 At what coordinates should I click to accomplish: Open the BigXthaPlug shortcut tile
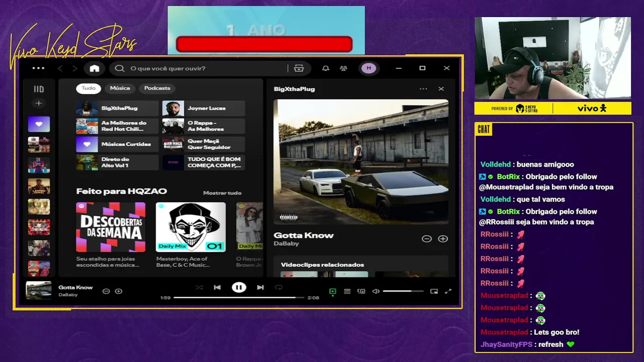pos(117,108)
